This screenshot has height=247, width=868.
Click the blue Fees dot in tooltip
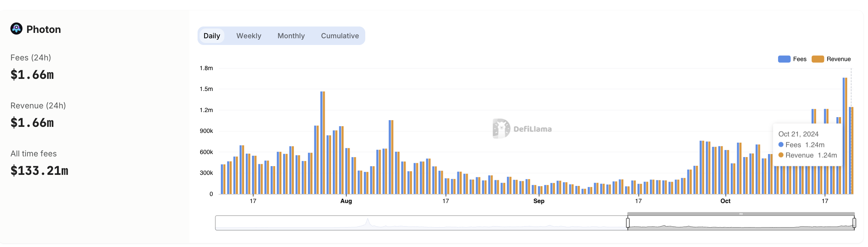pyautogui.click(x=781, y=145)
